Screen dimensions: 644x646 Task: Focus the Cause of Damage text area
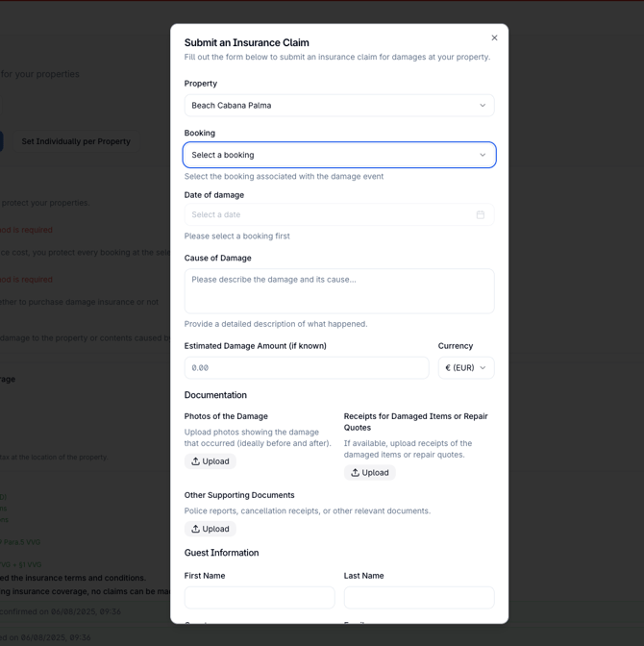[x=339, y=291]
